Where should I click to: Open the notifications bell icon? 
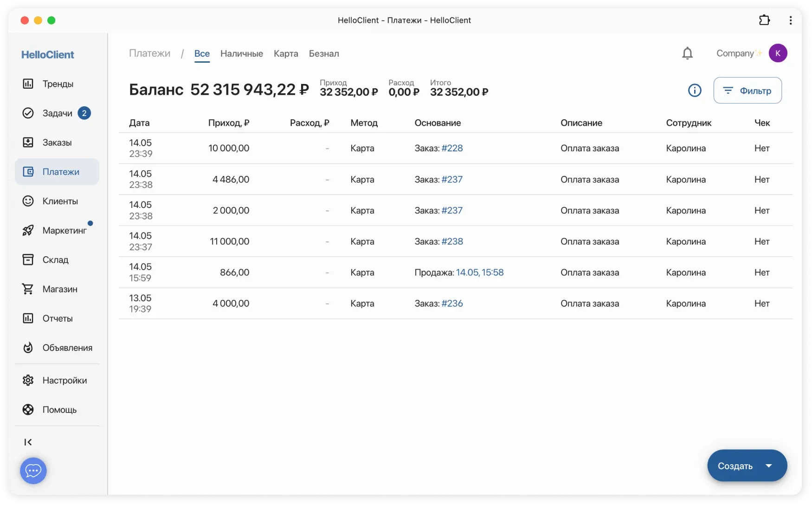687,53
